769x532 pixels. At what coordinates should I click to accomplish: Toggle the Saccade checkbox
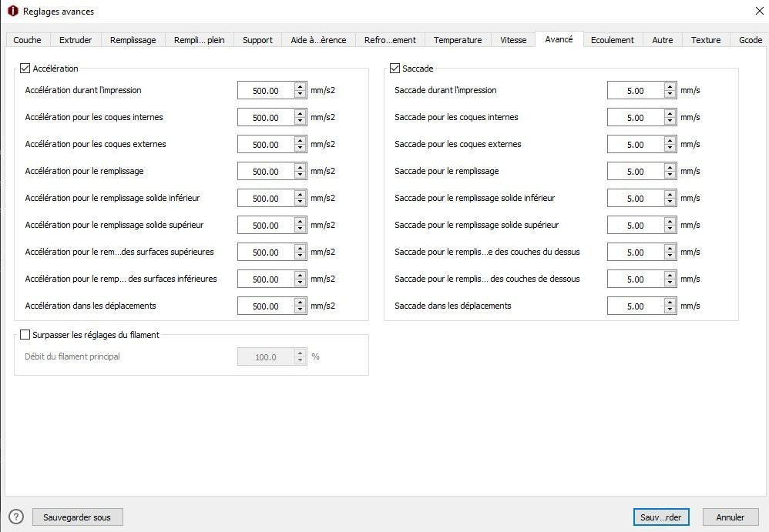pyautogui.click(x=395, y=68)
